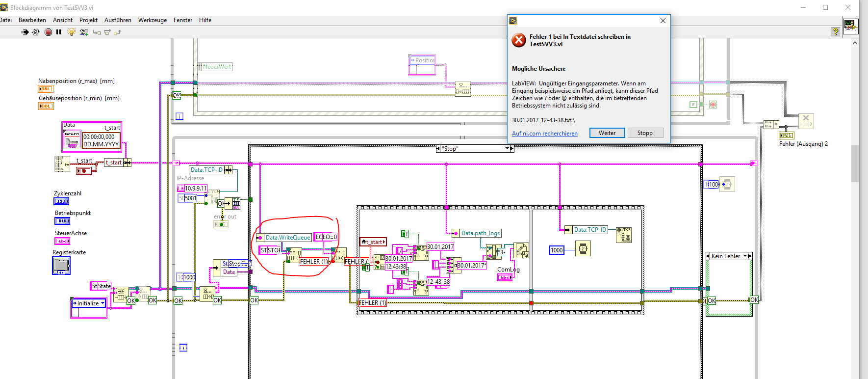
Task: Click the scroll up arrow of vertical scrollbar
Action: (855, 43)
